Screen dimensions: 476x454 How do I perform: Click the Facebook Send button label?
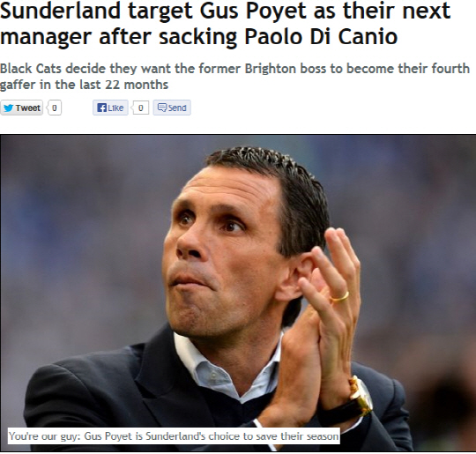point(177,108)
